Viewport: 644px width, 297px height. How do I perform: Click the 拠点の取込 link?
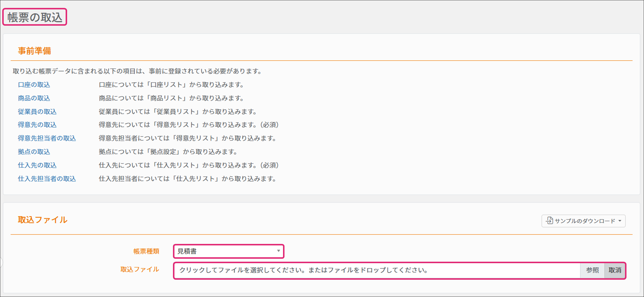pos(34,152)
